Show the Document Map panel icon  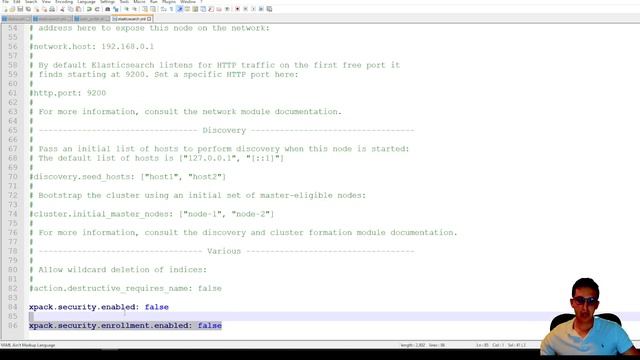pyautogui.click(x=195, y=9)
